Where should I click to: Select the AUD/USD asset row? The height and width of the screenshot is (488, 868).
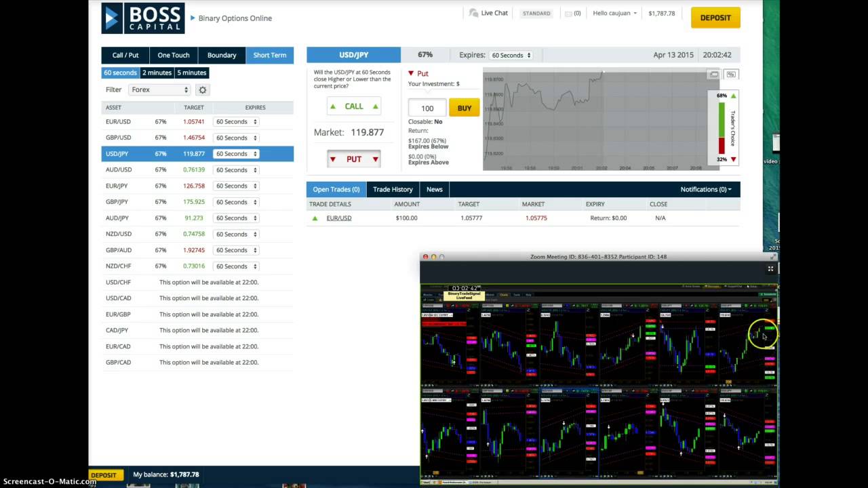(x=197, y=170)
